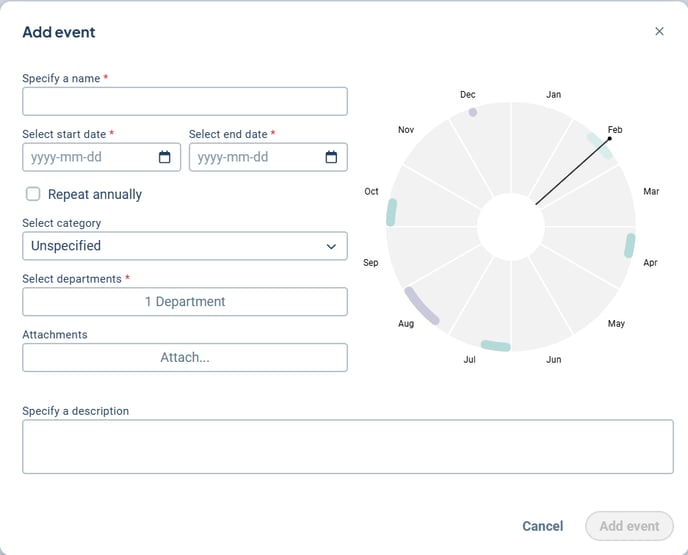Select the October event marker on wheel
The width and height of the screenshot is (688, 555).
392,212
